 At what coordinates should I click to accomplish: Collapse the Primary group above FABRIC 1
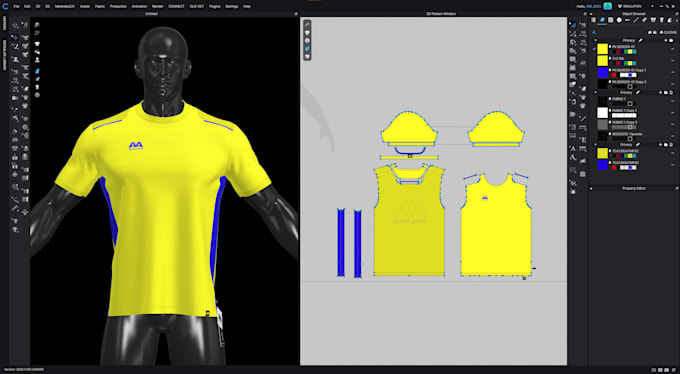tap(595, 92)
